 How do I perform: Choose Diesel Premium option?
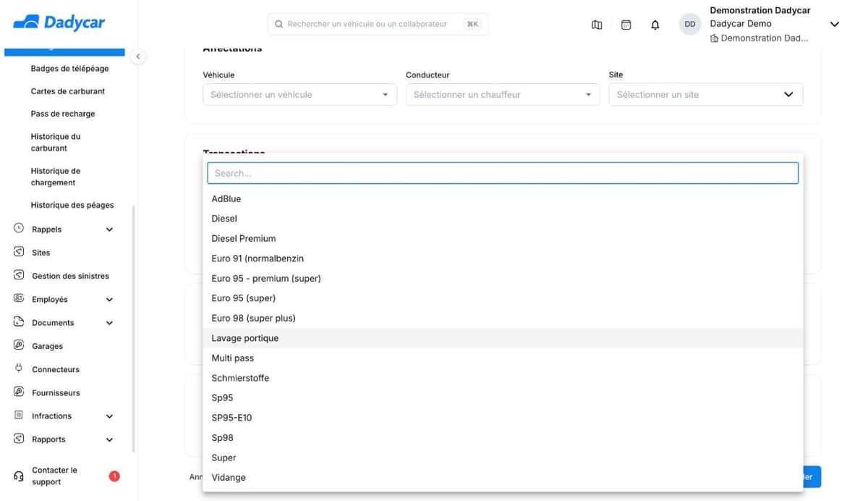503,239
